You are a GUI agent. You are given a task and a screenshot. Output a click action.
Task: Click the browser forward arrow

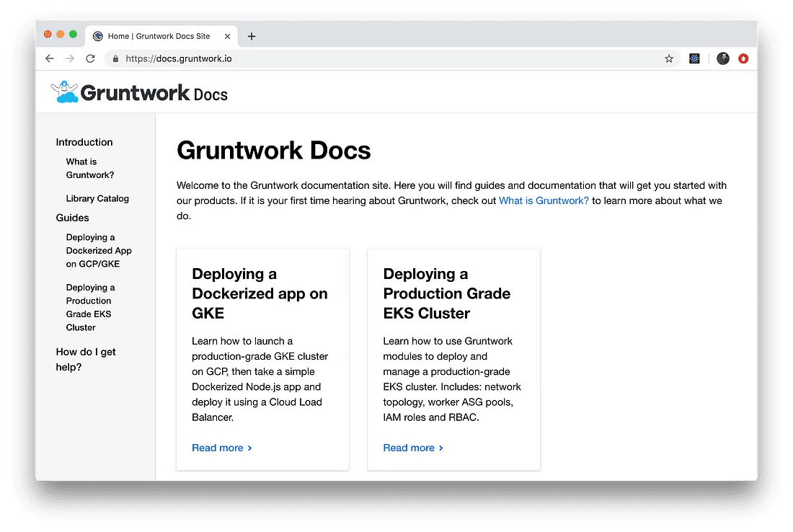70,58
